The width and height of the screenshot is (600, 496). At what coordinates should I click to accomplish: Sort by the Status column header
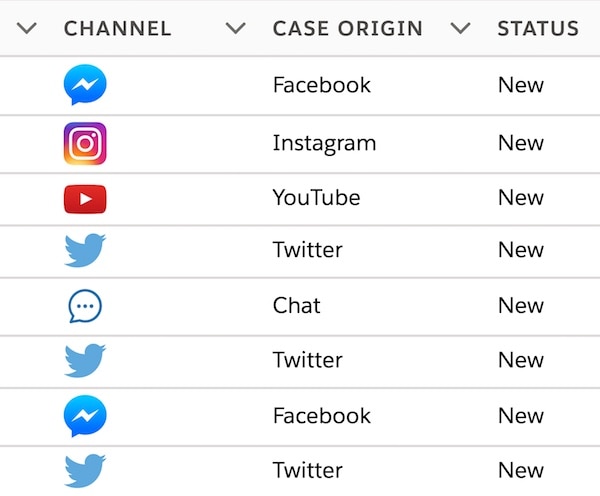[537, 28]
